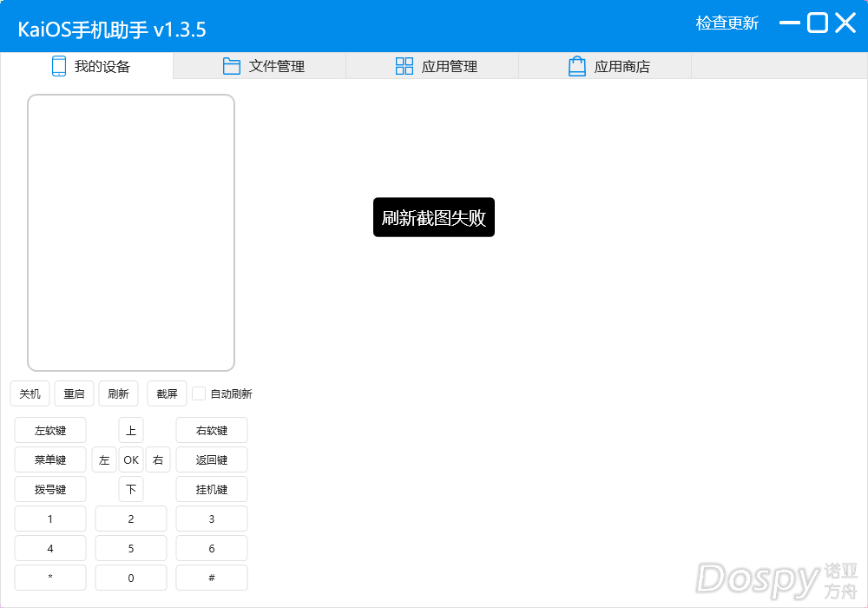Tap the keypad hash key

(x=212, y=578)
